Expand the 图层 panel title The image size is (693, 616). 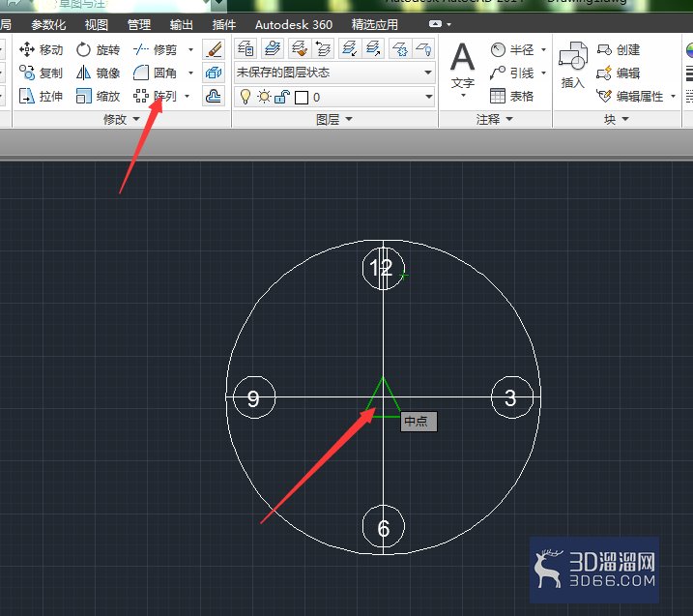point(334,119)
